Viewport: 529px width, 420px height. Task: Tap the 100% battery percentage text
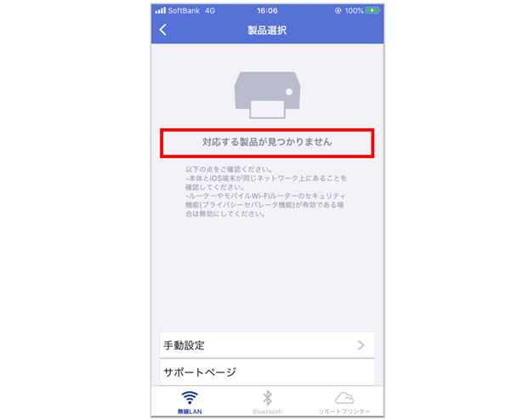tap(354, 11)
